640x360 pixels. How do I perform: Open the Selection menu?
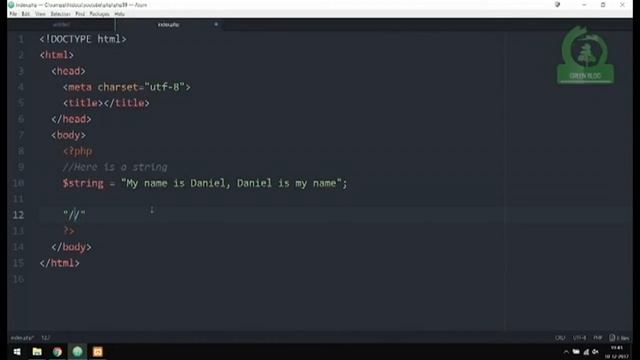[60, 14]
